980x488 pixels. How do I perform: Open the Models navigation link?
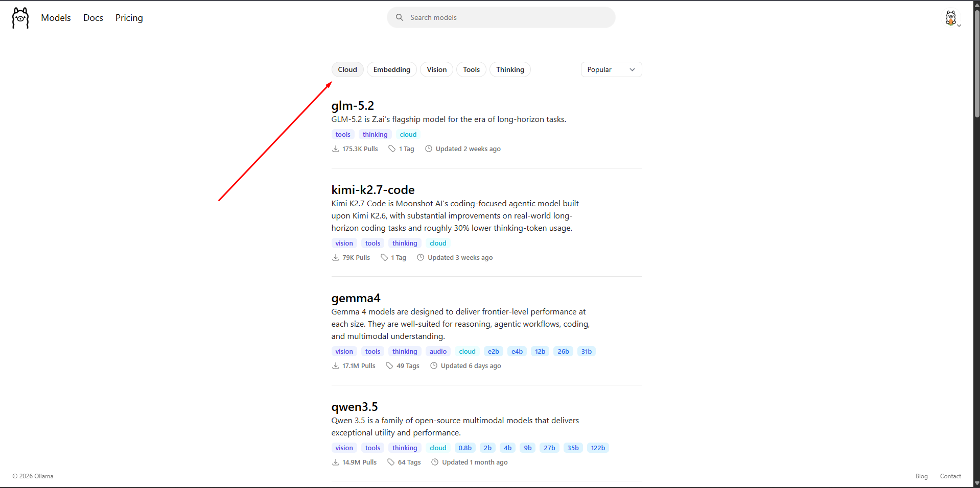[x=56, y=18]
